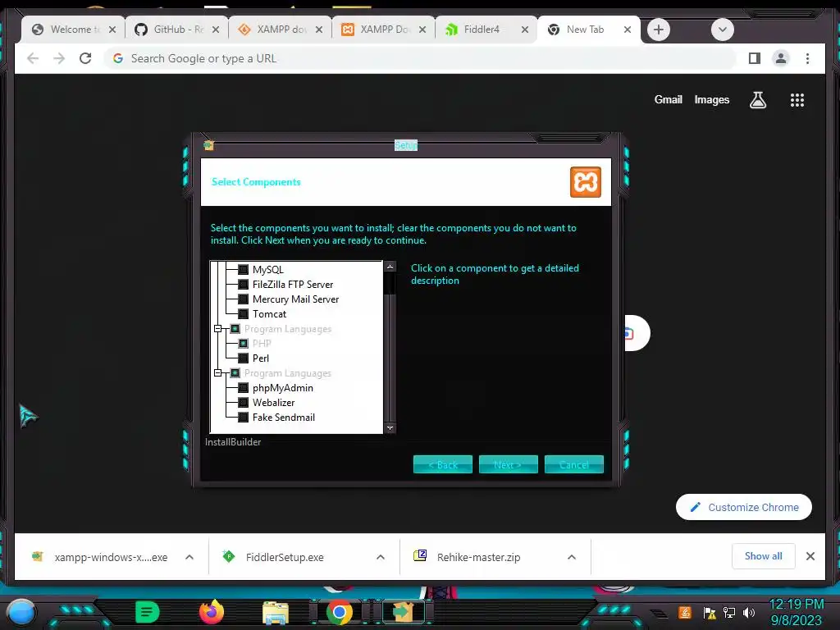Open the volume control in system tray
Viewport: 840px width, 630px height.
tap(749, 612)
